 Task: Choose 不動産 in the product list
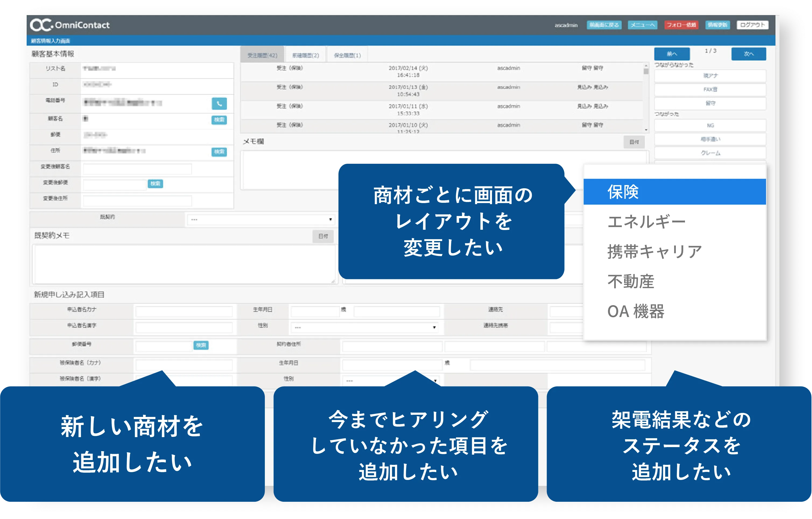[x=675, y=281]
